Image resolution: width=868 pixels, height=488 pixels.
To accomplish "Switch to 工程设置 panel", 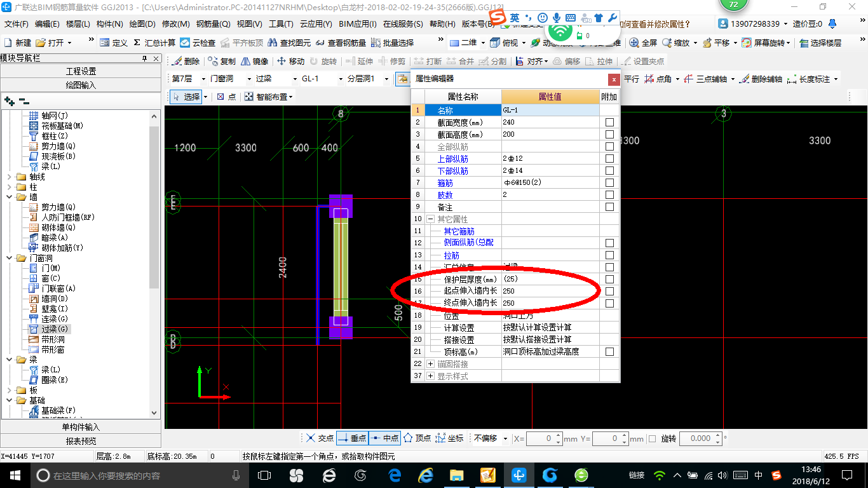I will coord(81,71).
